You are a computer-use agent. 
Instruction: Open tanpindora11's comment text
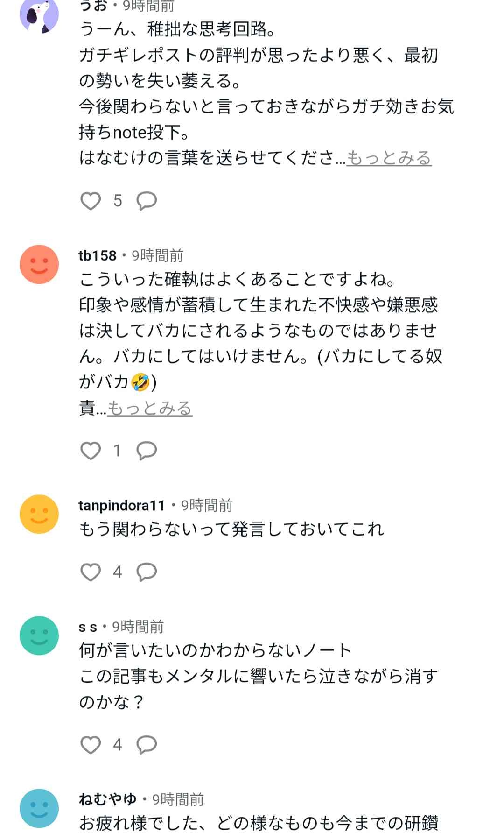tap(231, 529)
